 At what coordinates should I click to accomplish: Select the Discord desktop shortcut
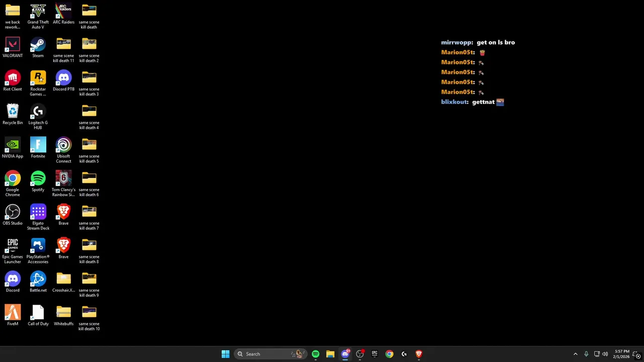coord(13,282)
